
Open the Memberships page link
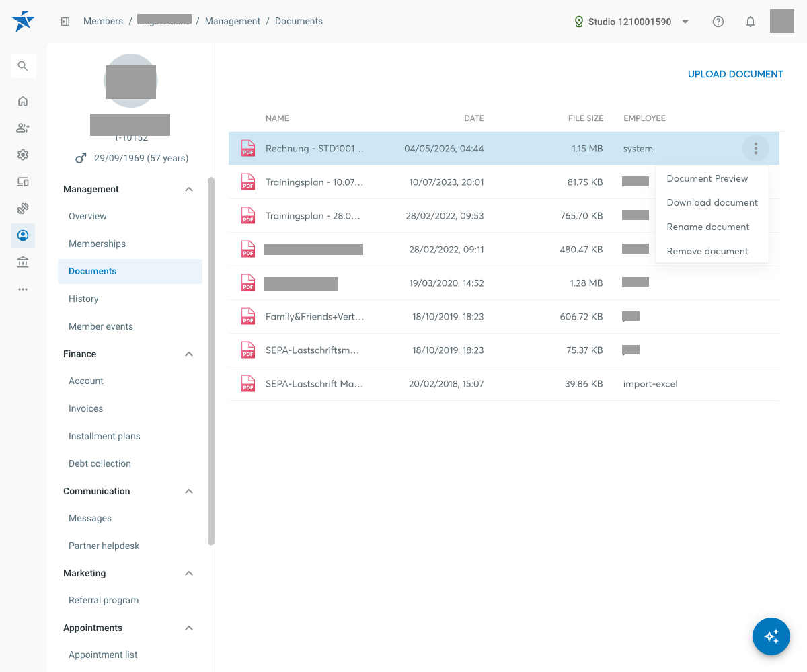coord(97,244)
